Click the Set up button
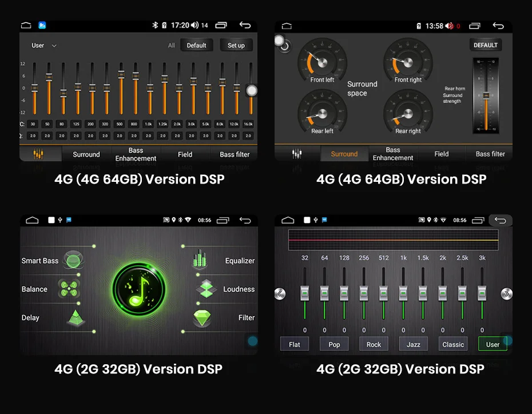 236,45
